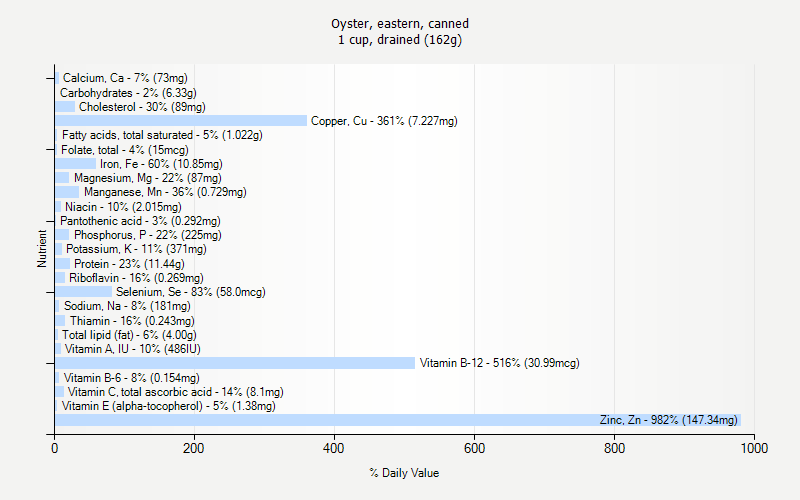
Task: Select the 'Thiamin - 16% (0.243mg)' label
Action: pyautogui.click(x=132, y=321)
